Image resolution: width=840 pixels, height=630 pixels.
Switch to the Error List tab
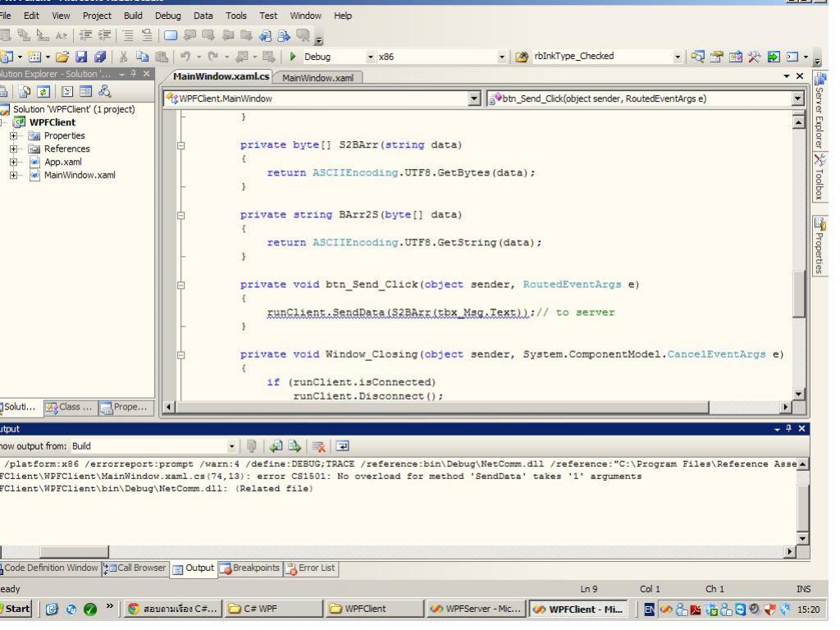pos(309,568)
